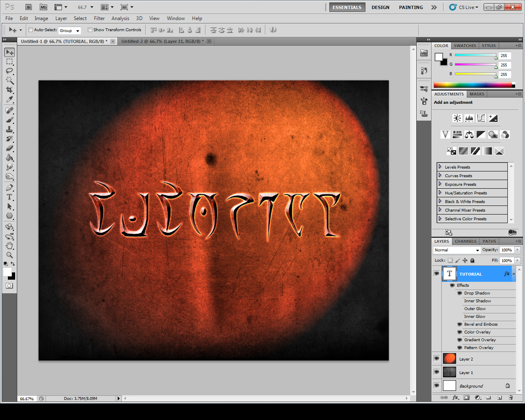The image size is (525, 420).
Task: Click the Add layer mask icon
Action: (x=466, y=397)
